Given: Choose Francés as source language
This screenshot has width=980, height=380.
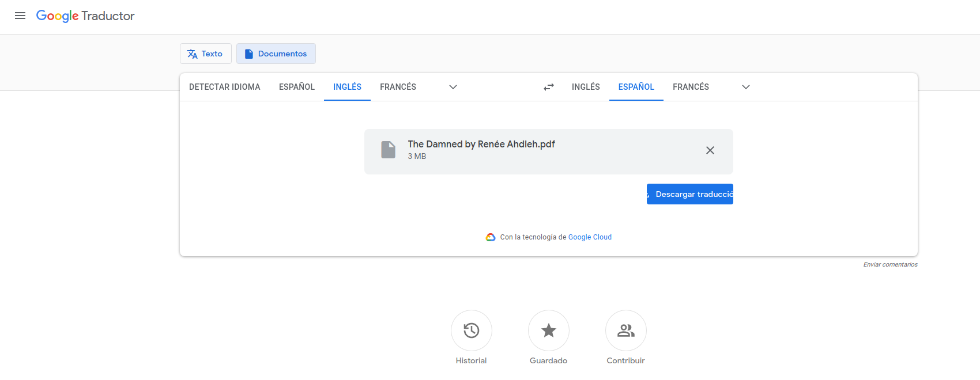Looking at the screenshot, I should (x=398, y=87).
